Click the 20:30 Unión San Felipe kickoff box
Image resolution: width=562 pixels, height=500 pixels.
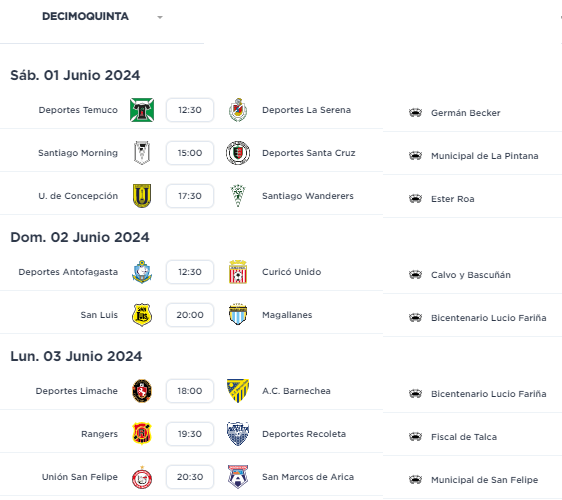[190, 477]
